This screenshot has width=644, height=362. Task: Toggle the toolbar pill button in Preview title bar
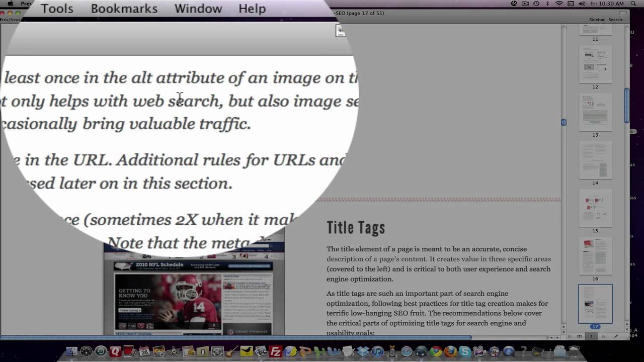[623, 13]
